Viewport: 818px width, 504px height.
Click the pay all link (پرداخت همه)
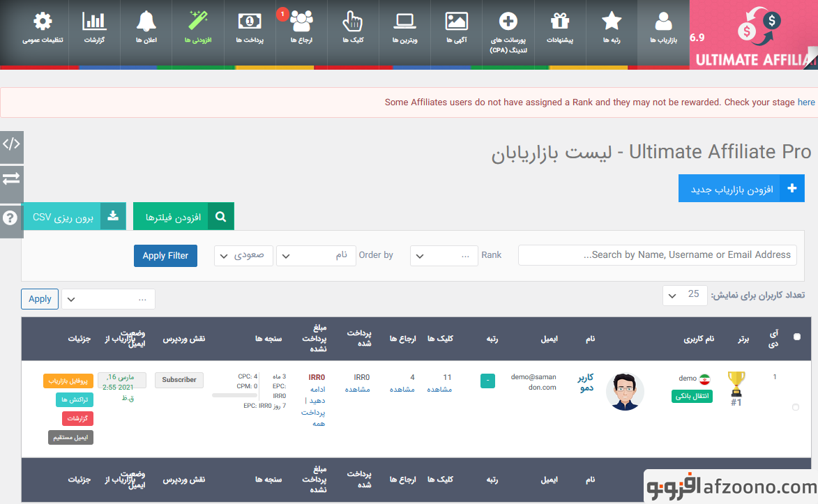[x=313, y=418]
